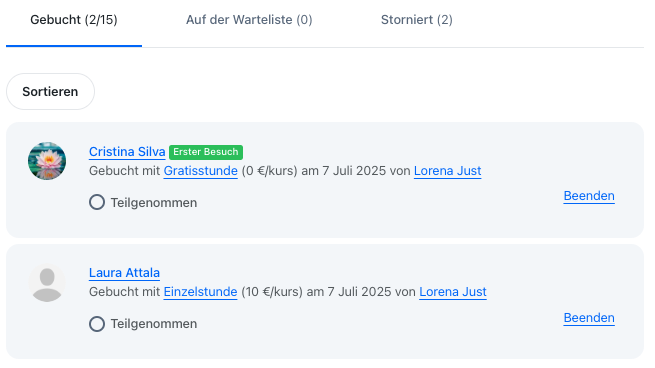Open Lorena Just link in Laura's booking

[453, 292]
